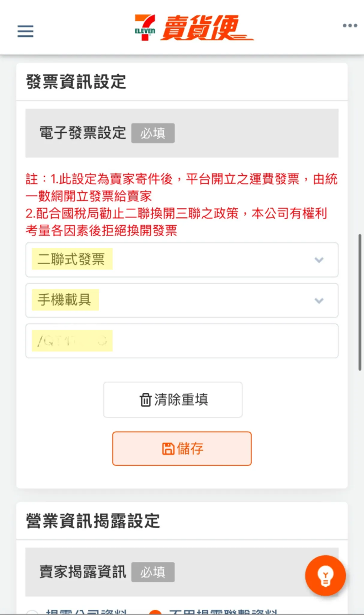This screenshot has width=364, height=615.
Task: Open the 手機載具 carrier dropdown
Action: coord(182,300)
